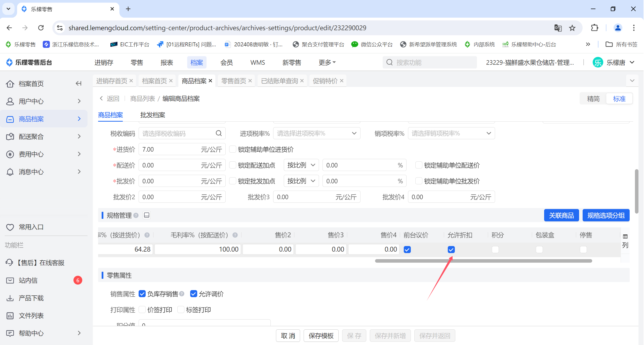Uncheck the 允许折扣 checkbox in table row
Screen dimensions: 644x345
pos(451,250)
